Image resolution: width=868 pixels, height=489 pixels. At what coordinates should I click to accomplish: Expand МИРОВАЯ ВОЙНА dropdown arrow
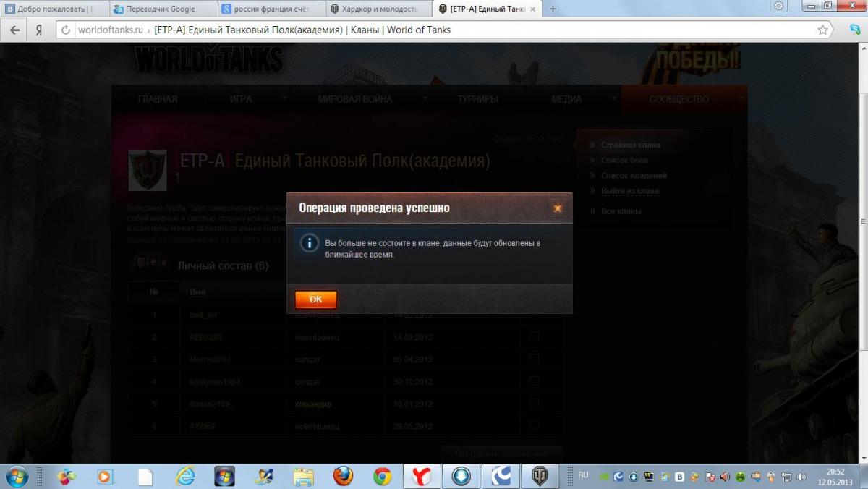[425, 97]
